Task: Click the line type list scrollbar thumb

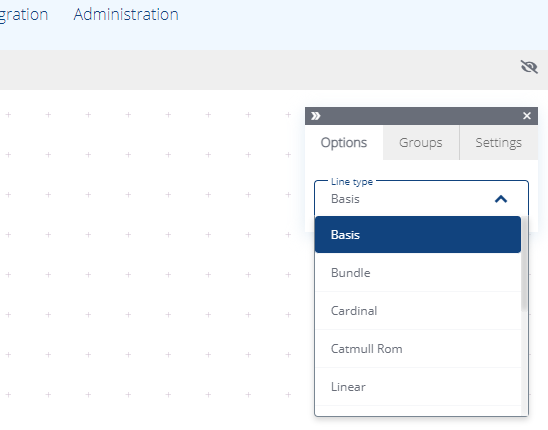Action: click(x=524, y=264)
